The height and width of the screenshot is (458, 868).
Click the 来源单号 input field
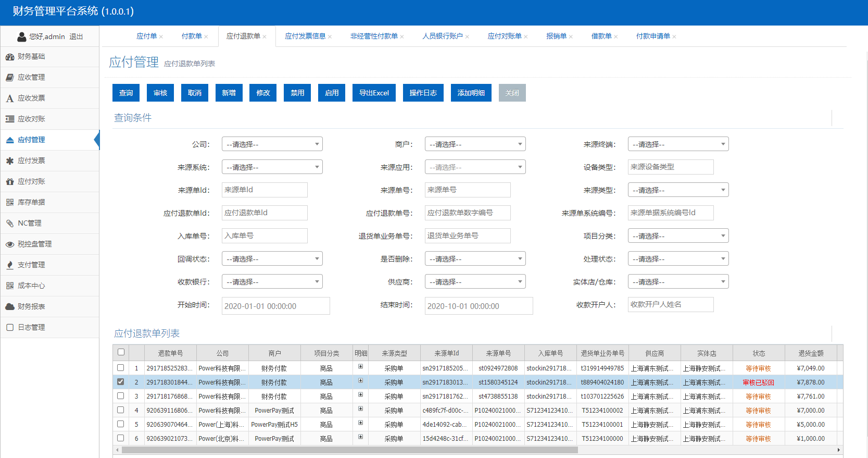click(x=468, y=190)
